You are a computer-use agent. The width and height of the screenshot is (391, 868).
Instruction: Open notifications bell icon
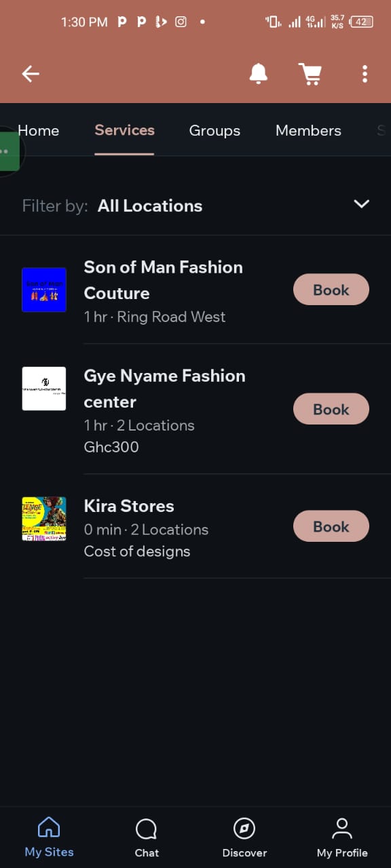(258, 73)
